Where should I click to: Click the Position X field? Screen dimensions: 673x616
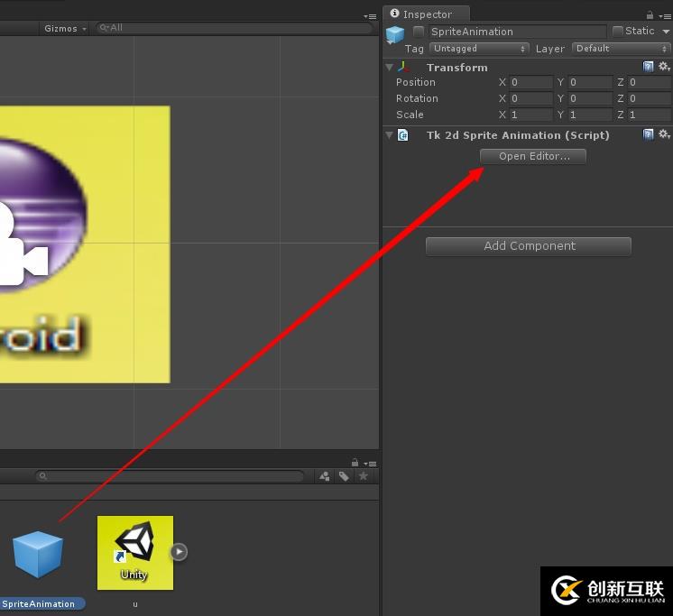530,82
